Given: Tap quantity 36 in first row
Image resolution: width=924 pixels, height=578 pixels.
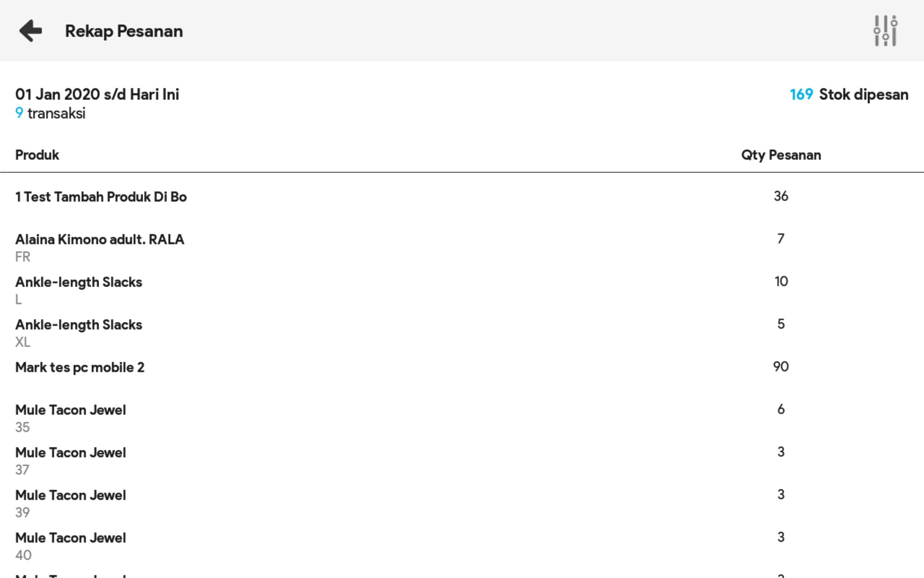Looking at the screenshot, I should click(x=781, y=196).
